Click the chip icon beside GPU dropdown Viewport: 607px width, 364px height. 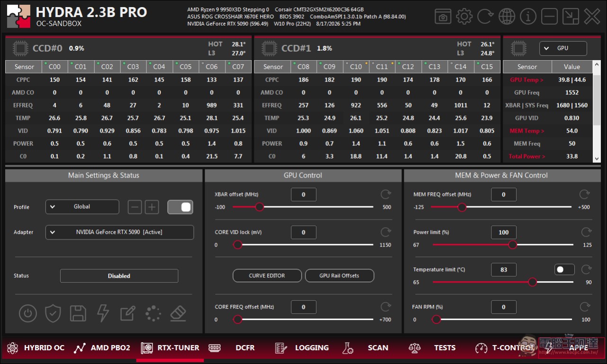(x=518, y=48)
